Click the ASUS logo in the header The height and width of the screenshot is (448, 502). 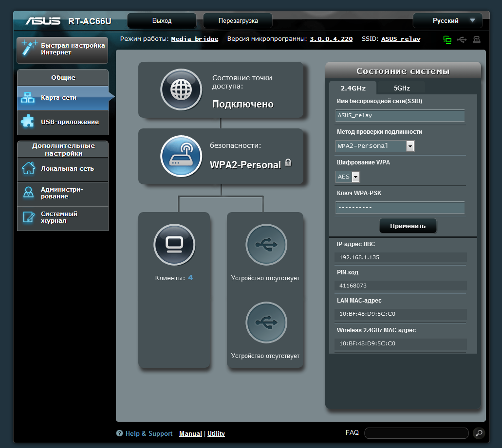tap(43, 21)
